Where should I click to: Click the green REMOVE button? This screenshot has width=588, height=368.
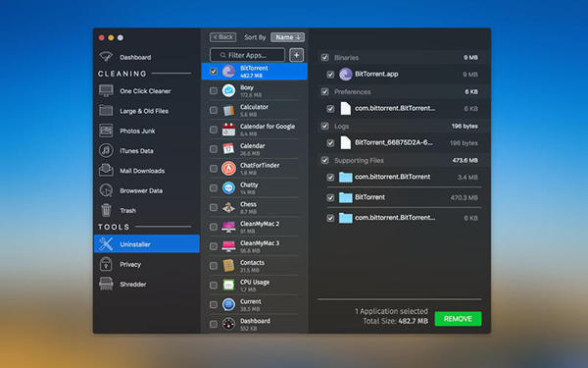coord(458,319)
